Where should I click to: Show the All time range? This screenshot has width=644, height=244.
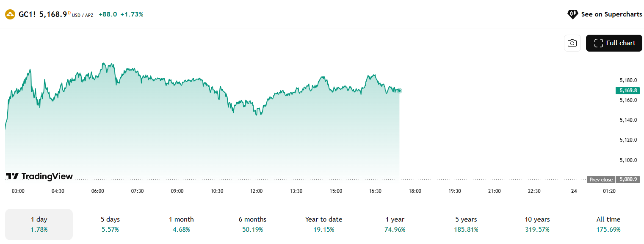tap(608, 224)
